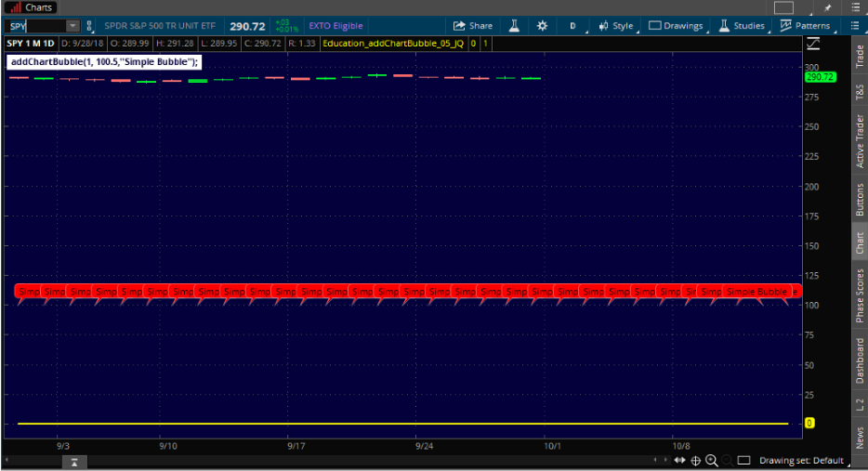Open chart settings gear icon

pos(542,26)
